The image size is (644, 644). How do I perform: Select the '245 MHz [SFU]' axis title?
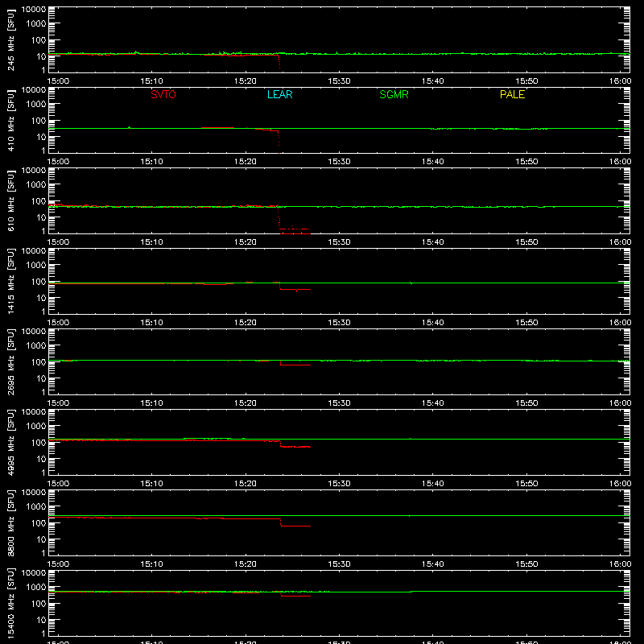[11, 39]
